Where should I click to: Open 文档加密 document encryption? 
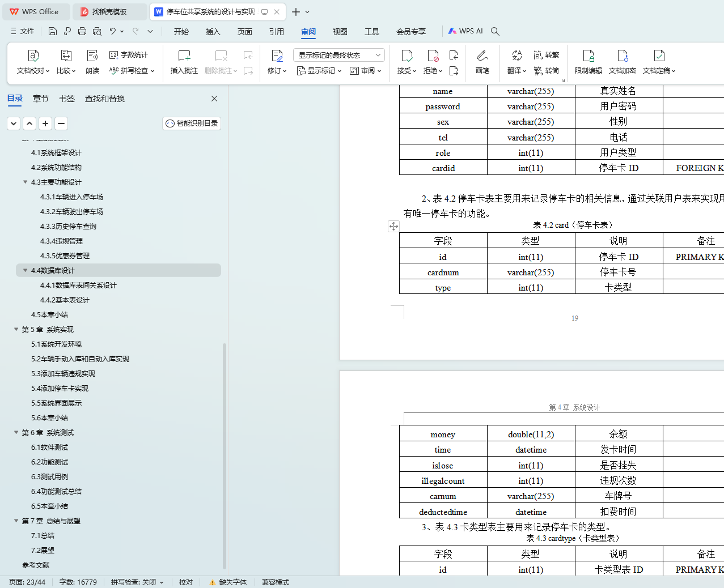point(623,62)
